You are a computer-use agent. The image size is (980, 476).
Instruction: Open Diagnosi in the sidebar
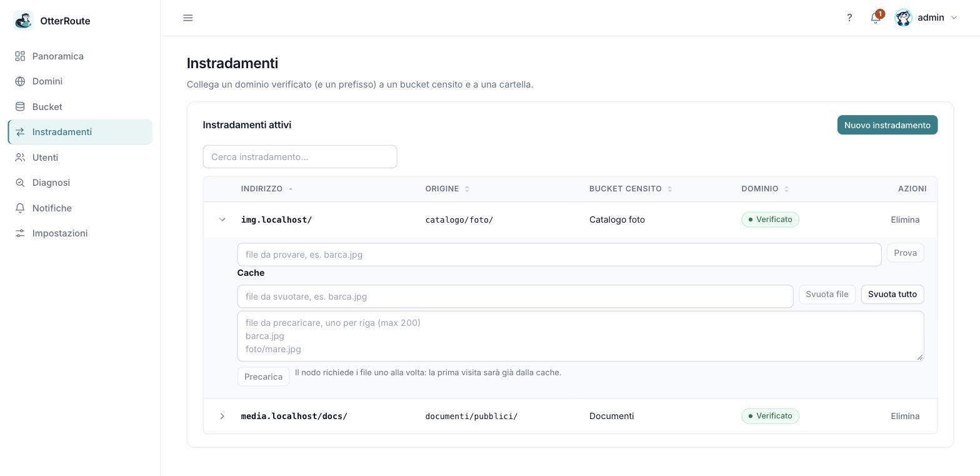pyautogui.click(x=80, y=183)
